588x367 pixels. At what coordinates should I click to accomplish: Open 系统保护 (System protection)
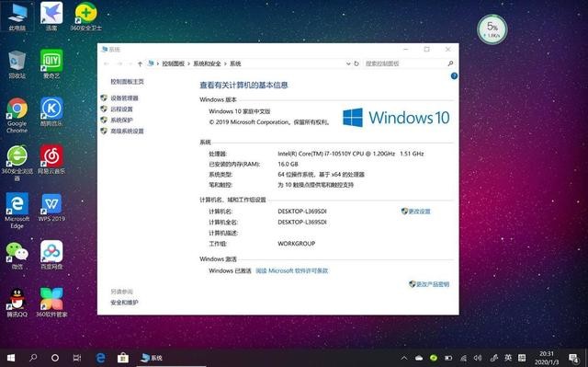click(121, 120)
